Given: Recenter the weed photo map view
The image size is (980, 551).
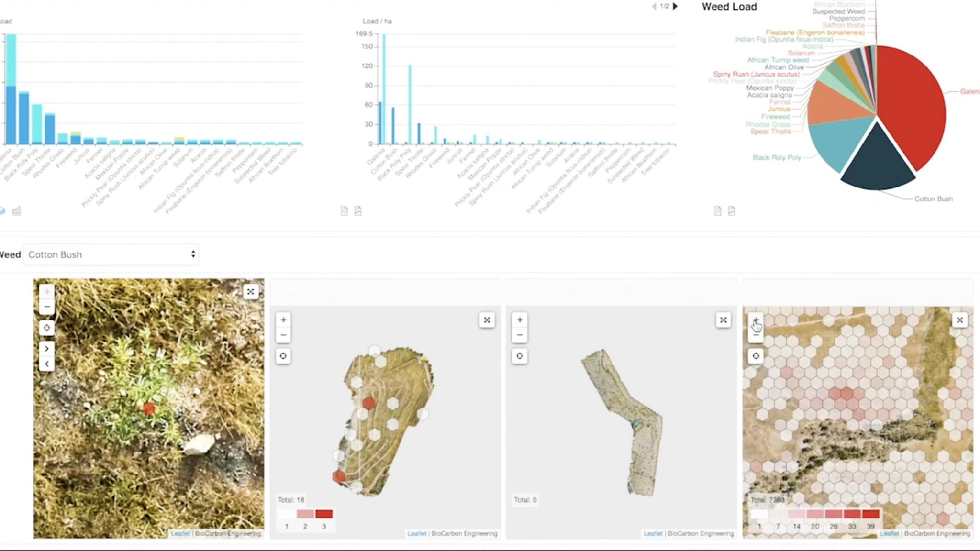Looking at the screenshot, I should tap(47, 328).
